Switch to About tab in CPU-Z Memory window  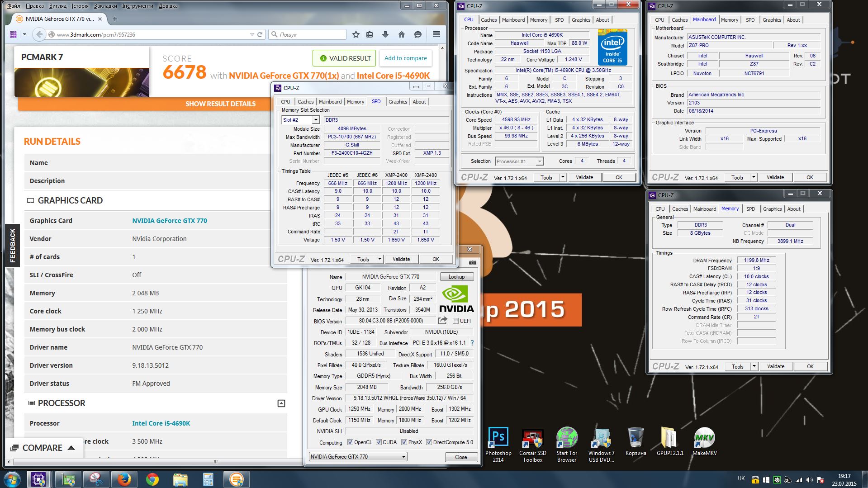click(793, 209)
